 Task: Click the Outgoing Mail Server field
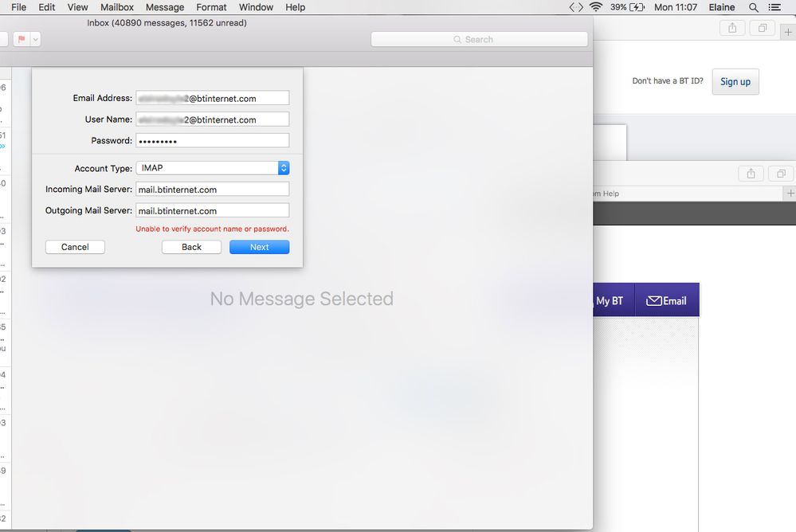point(212,211)
